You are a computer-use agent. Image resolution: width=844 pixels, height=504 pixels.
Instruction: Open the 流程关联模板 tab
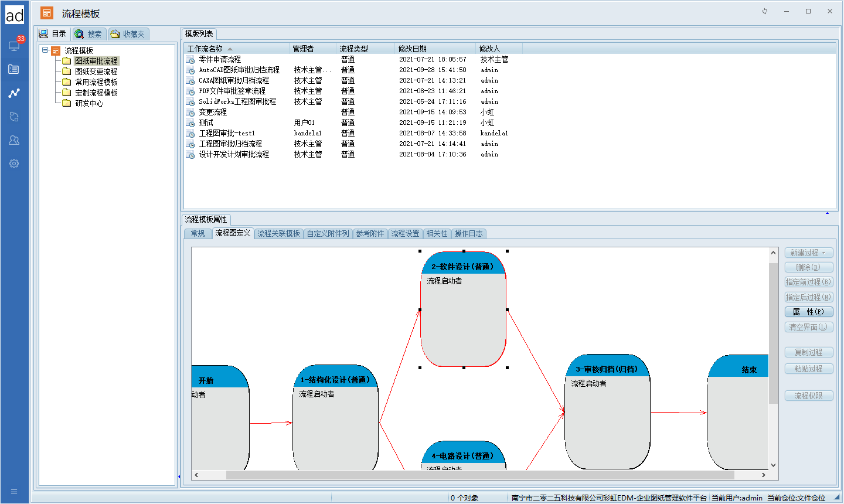[279, 233]
